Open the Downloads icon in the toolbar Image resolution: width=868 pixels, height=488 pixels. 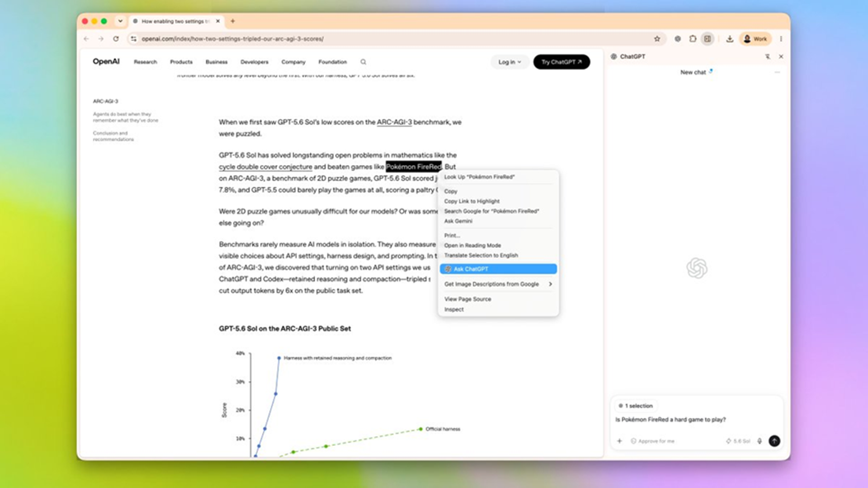point(730,39)
